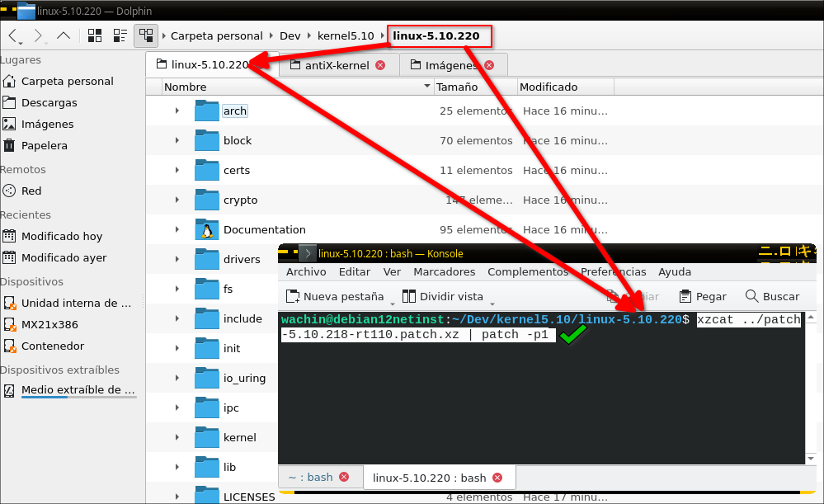The height and width of the screenshot is (504, 824).
Task: Navigate to Carpeta personal breadcrumb
Action: (216, 35)
